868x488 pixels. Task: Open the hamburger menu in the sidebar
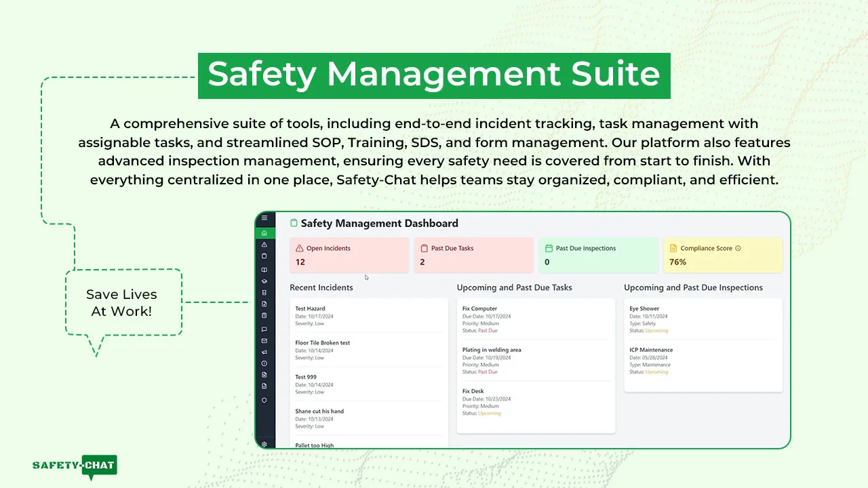tap(264, 218)
